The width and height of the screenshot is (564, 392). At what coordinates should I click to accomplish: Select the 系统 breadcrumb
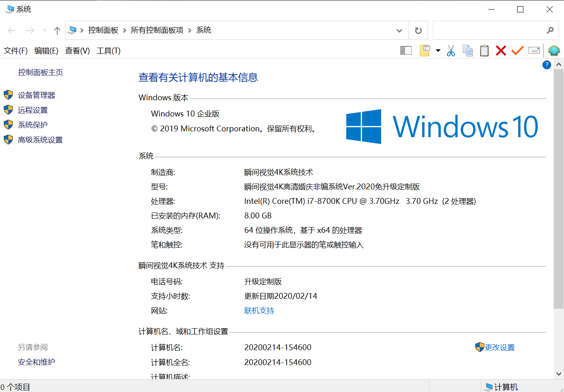click(204, 30)
